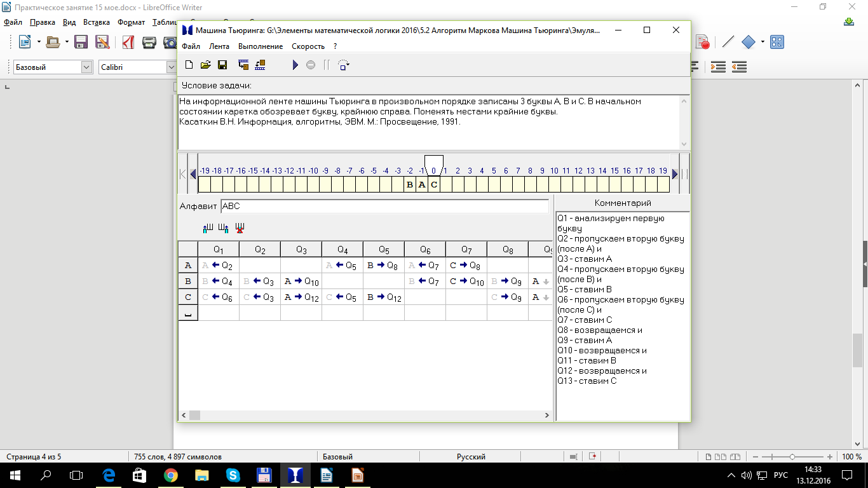Click the Q1 column header
This screenshot has width=868, height=488.
pyautogui.click(x=219, y=250)
